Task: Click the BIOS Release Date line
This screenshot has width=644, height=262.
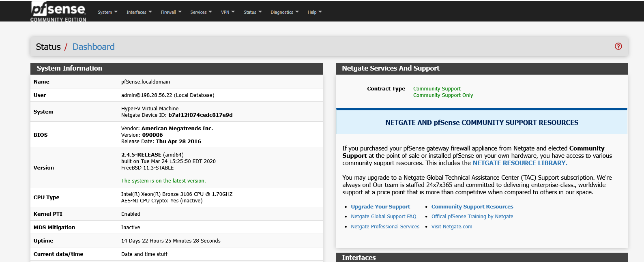Action: 161,142
